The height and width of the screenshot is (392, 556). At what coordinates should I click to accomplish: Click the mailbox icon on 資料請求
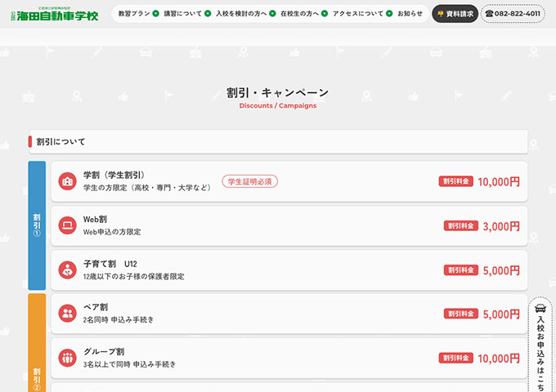point(441,14)
